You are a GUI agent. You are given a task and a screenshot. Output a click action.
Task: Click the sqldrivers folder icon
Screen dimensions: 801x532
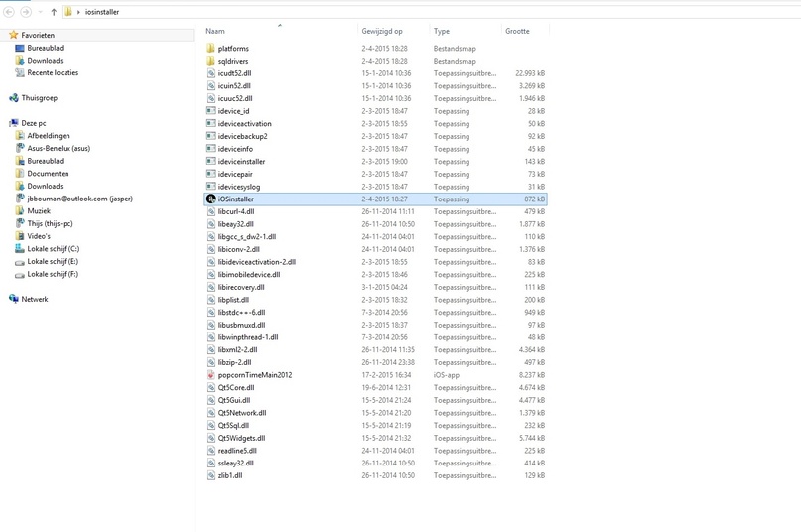211,61
